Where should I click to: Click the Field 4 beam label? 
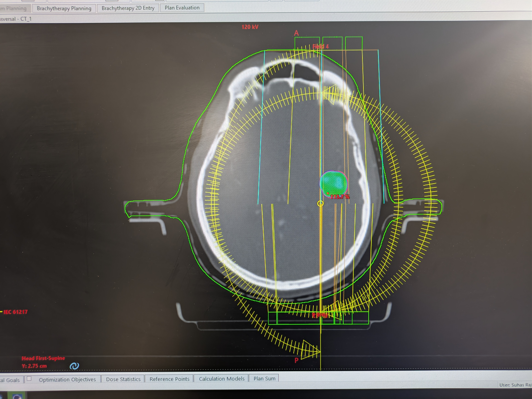point(321,46)
